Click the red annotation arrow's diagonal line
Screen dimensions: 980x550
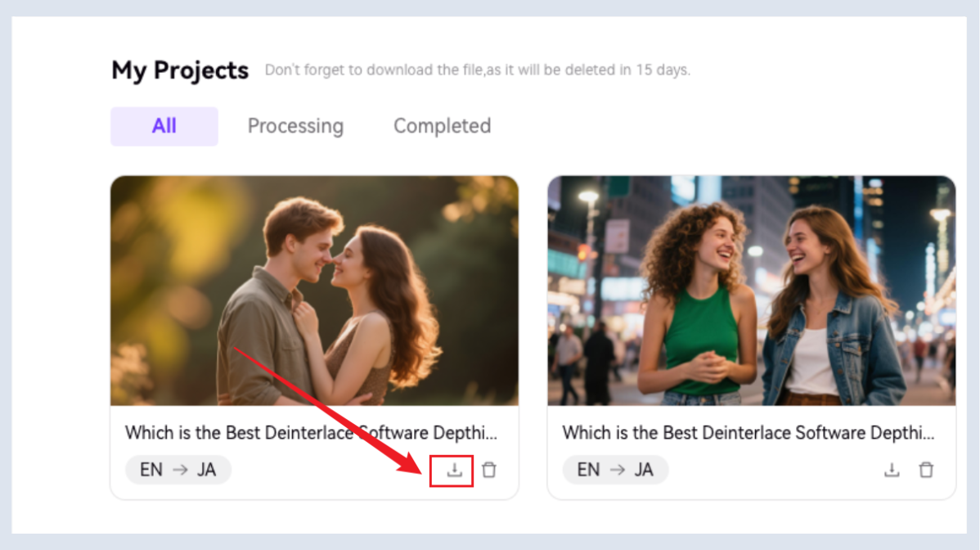(x=327, y=405)
